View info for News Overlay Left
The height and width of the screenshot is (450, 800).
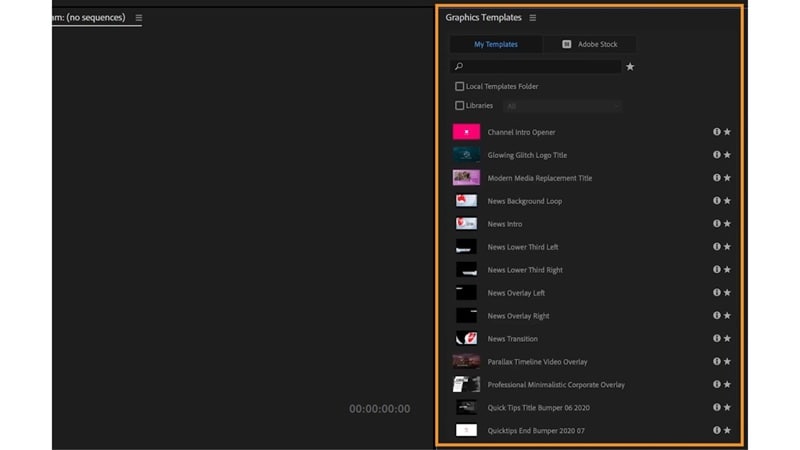point(717,293)
